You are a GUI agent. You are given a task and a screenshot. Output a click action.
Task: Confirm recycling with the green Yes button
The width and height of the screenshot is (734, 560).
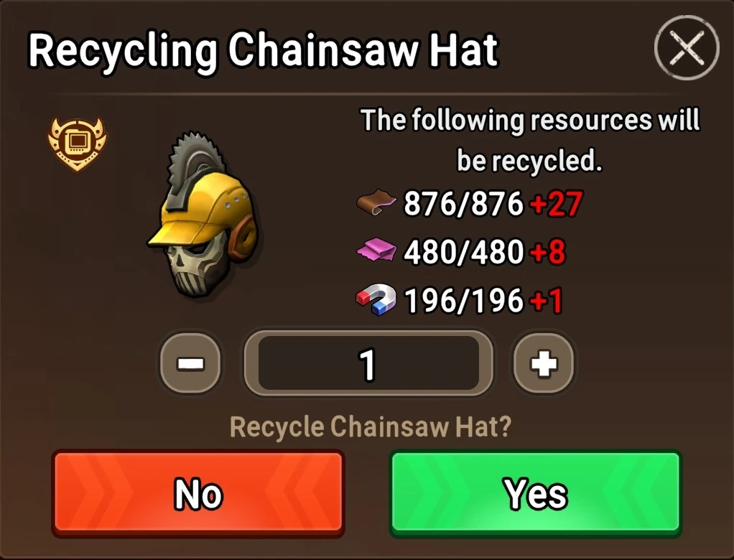pyautogui.click(x=536, y=493)
